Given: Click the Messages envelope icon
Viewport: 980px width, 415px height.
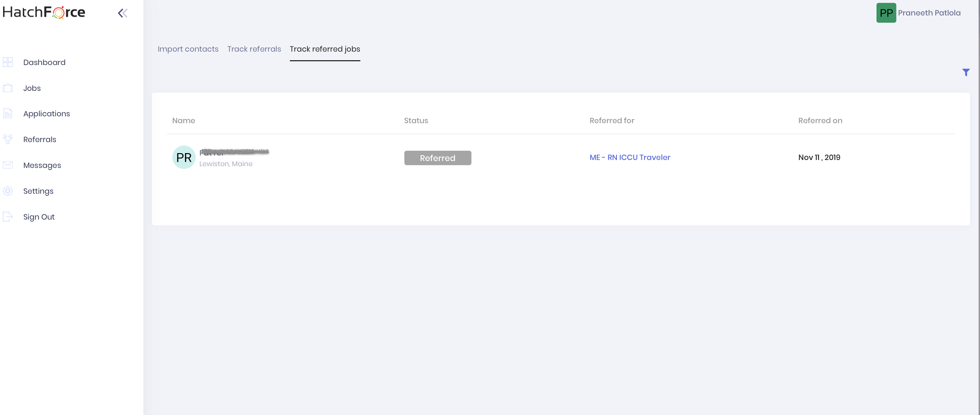Looking at the screenshot, I should (8, 165).
